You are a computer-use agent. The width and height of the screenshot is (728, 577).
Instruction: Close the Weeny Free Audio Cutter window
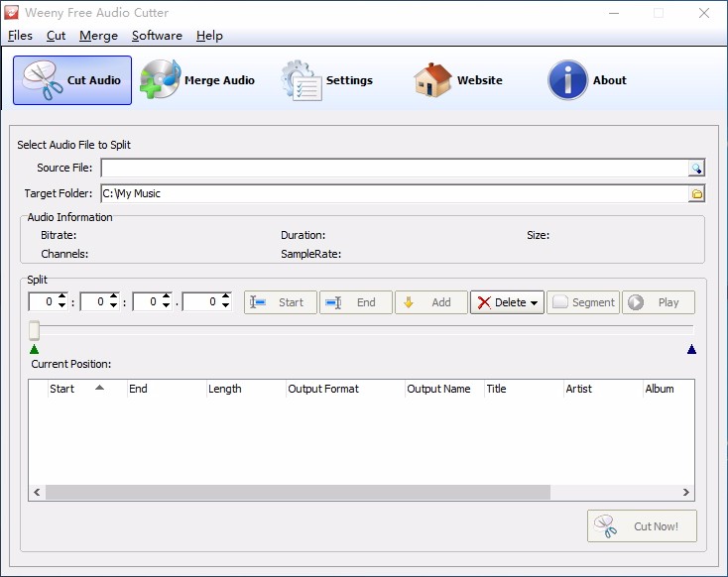point(704,13)
